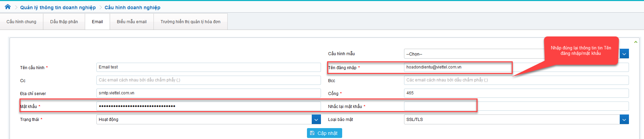Click the Địa chỉ server field
Screen dimensions: 644x139
pyautogui.click(x=208, y=93)
